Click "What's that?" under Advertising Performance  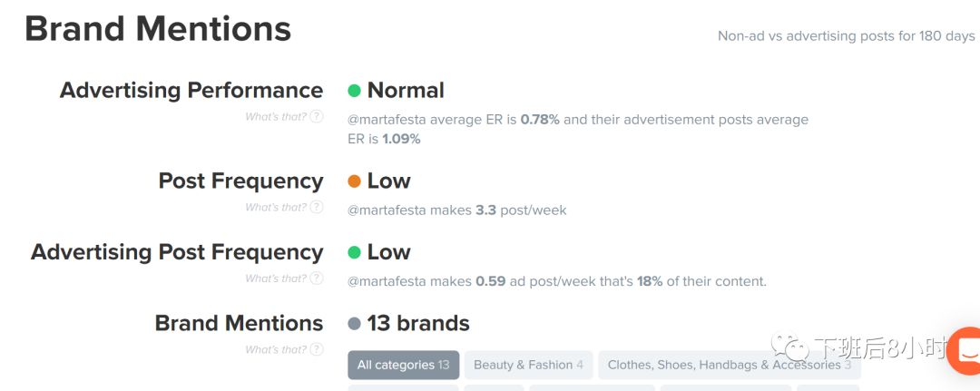point(276,116)
